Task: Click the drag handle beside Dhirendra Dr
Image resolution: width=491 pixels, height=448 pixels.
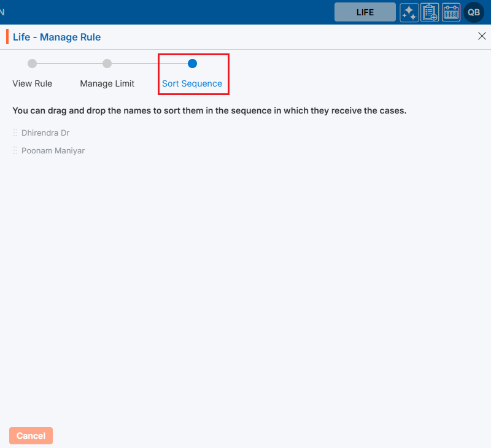Action: pos(15,133)
